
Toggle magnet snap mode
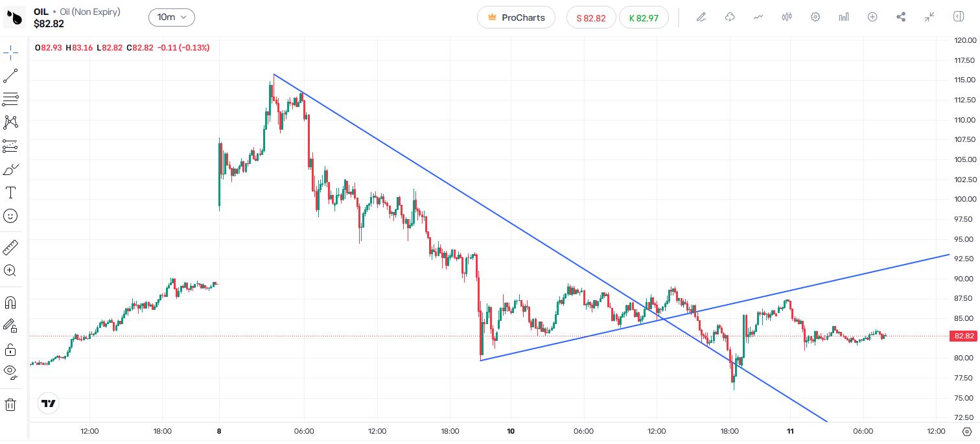pyautogui.click(x=10, y=302)
